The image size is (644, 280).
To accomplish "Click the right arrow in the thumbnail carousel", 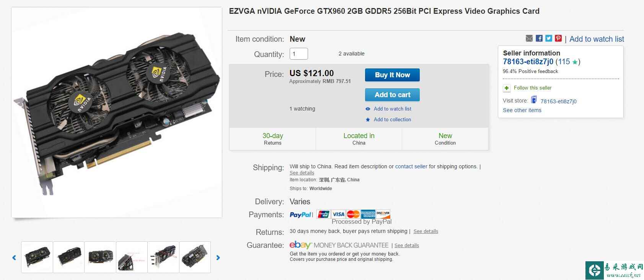I will 218,257.
